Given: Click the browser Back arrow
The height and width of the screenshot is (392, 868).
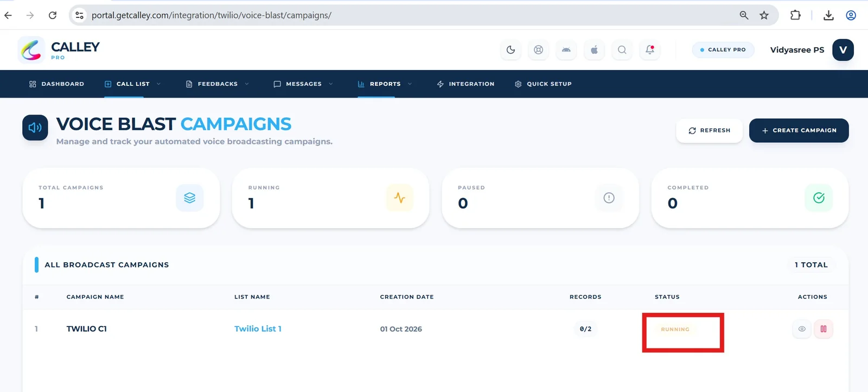Looking at the screenshot, I should coord(8,15).
